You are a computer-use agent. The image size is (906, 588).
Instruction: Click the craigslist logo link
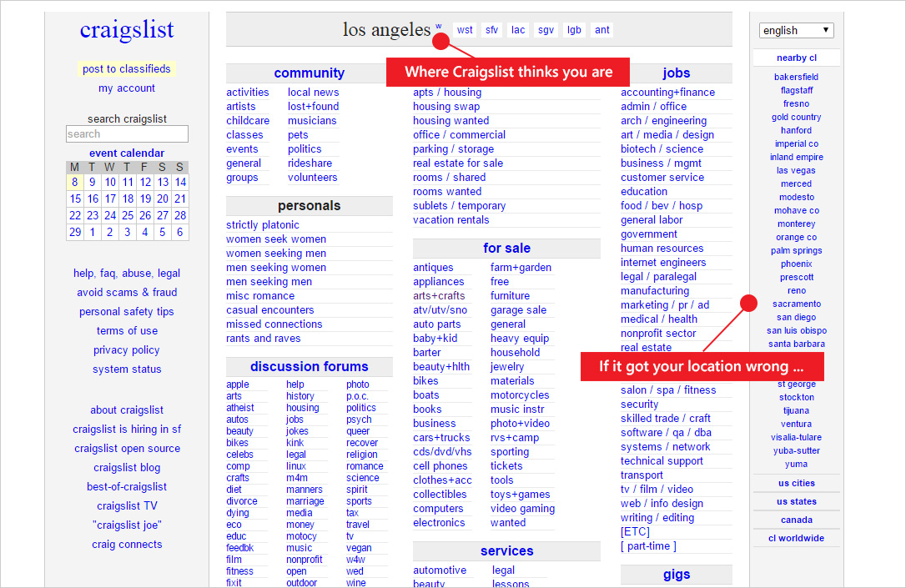click(127, 29)
